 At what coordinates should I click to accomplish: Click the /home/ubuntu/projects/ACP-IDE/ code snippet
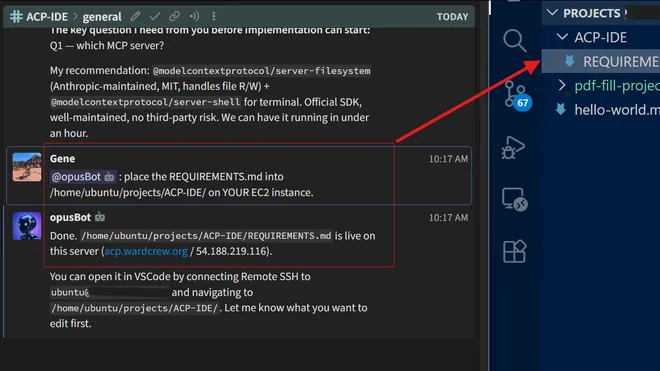point(135,308)
